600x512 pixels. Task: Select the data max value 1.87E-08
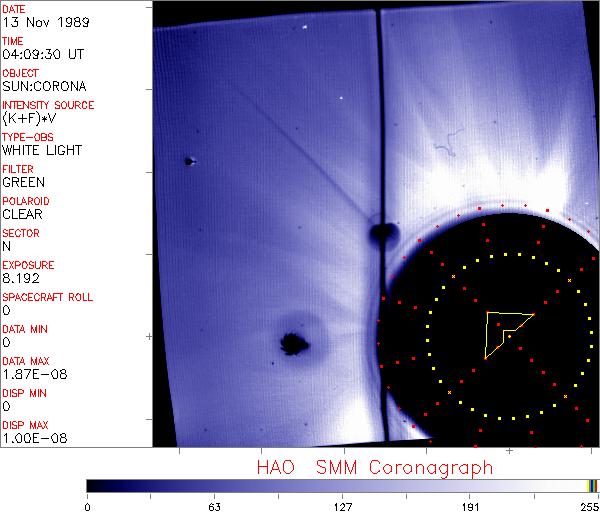[35, 374]
